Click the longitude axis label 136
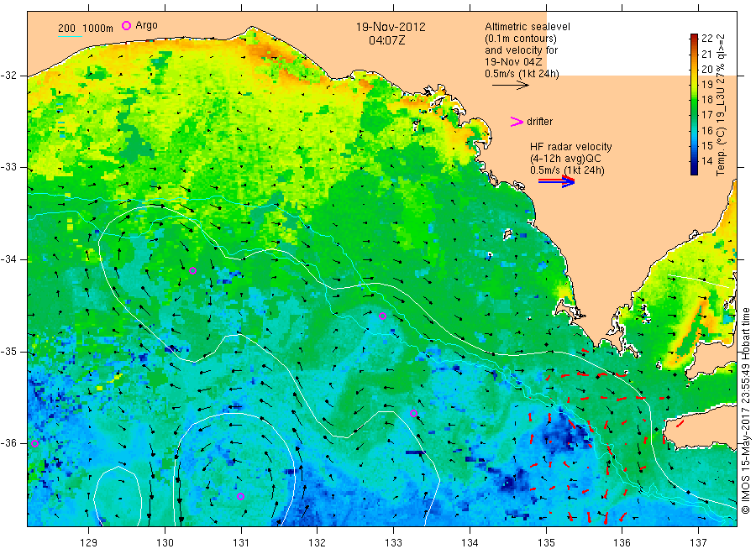The height and width of the screenshot is (554, 756). point(622,542)
